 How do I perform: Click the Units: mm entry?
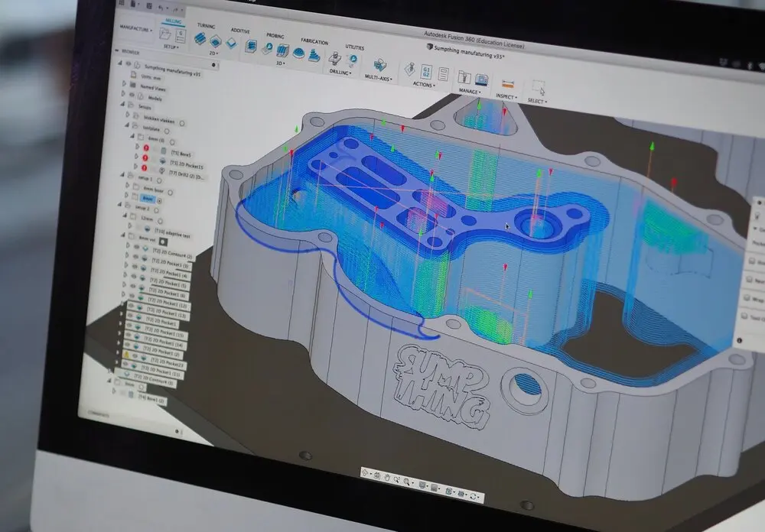point(151,77)
